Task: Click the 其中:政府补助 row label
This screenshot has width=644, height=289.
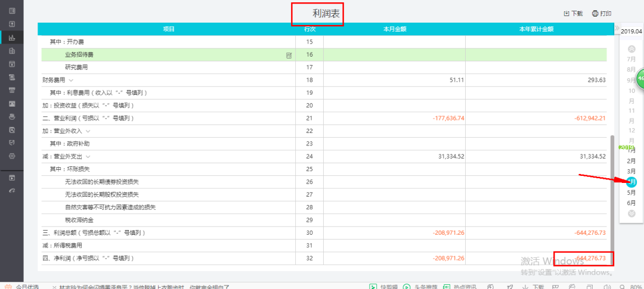Action: [70, 144]
